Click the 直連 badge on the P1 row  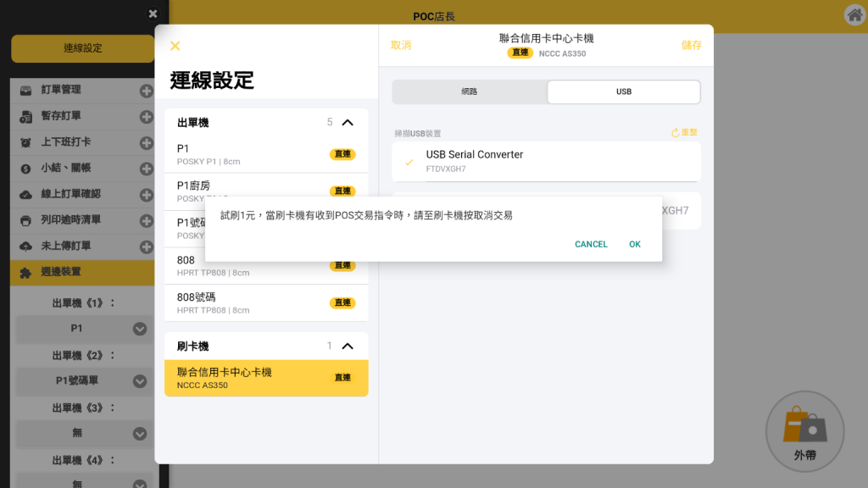point(342,154)
